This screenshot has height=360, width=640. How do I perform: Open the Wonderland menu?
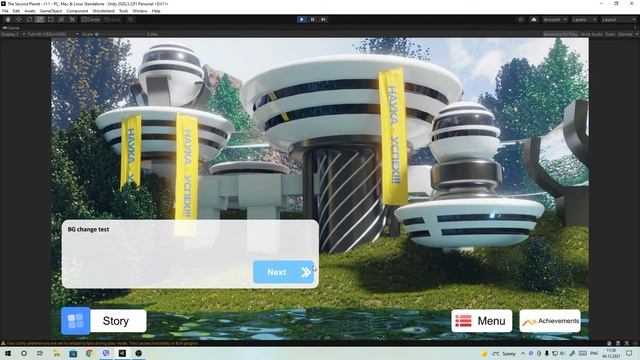pos(104,11)
